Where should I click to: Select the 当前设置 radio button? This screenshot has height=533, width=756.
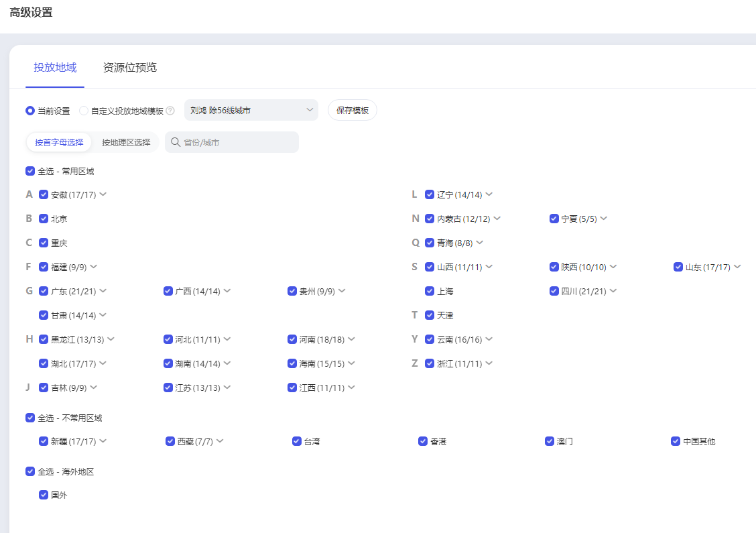[30, 111]
